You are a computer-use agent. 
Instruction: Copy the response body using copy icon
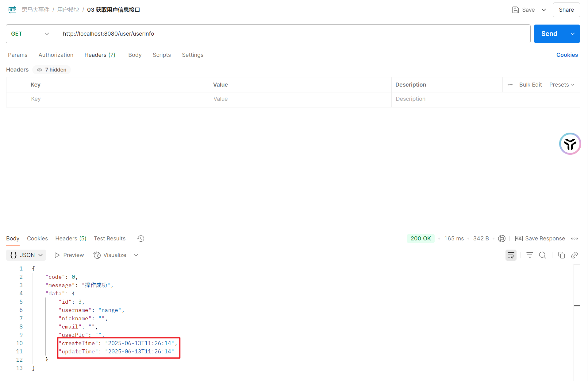point(561,255)
